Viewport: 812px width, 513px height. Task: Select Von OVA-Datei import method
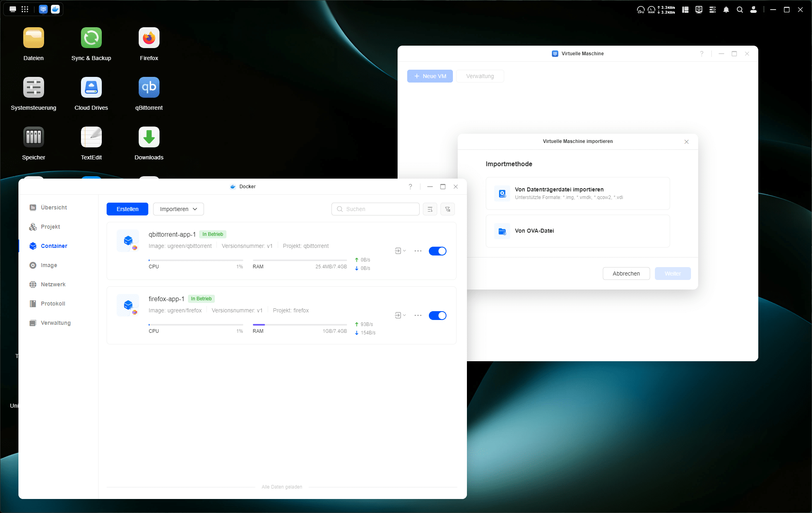(x=577, y=231)
